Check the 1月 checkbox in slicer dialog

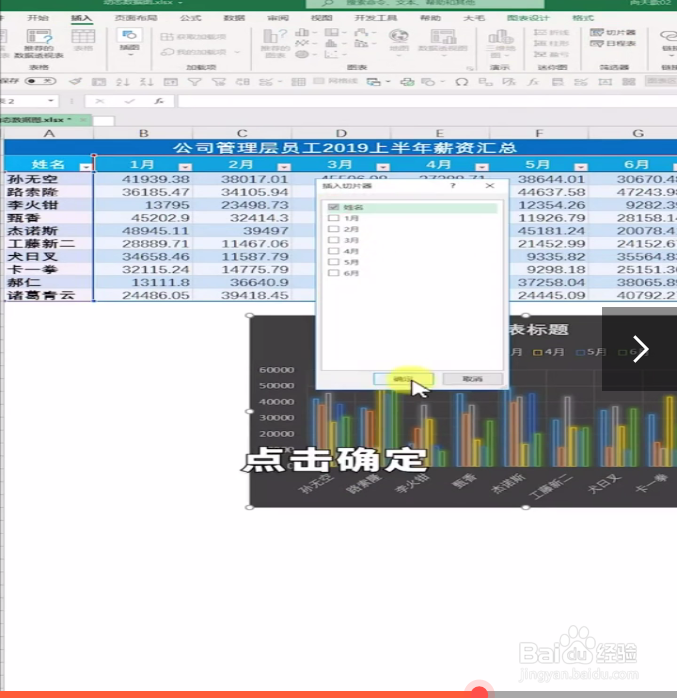pyautogui.click(x=333, y=218)
